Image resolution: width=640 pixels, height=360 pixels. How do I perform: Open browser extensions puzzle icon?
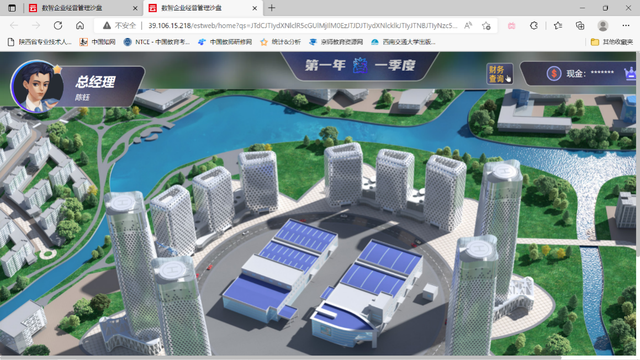point(533,26)
